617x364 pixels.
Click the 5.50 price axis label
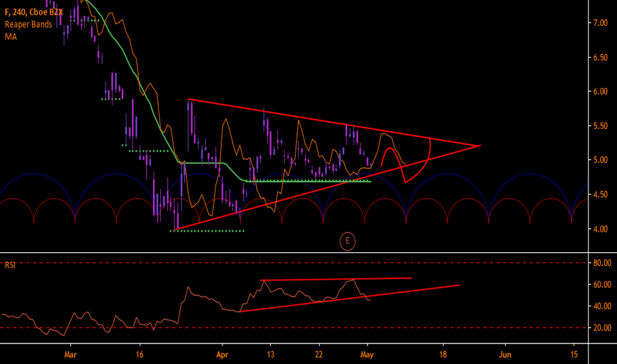coord(600,126)
